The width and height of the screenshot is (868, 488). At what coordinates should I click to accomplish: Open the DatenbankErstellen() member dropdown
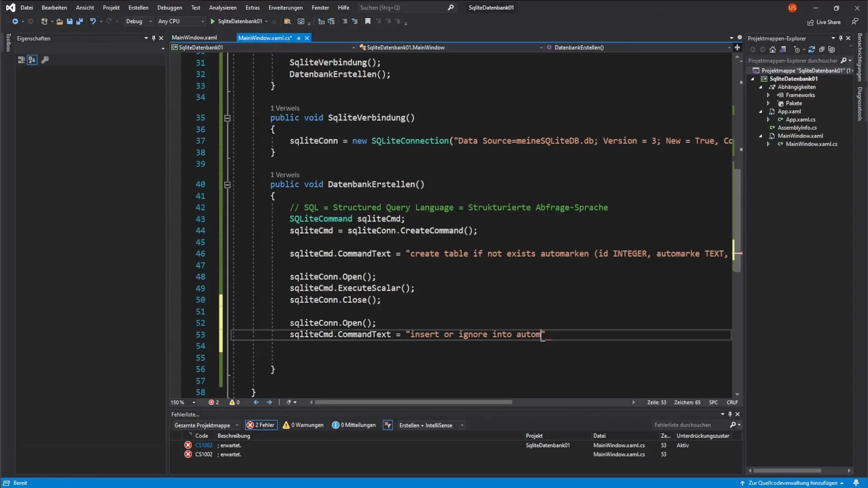click(638, 47)
